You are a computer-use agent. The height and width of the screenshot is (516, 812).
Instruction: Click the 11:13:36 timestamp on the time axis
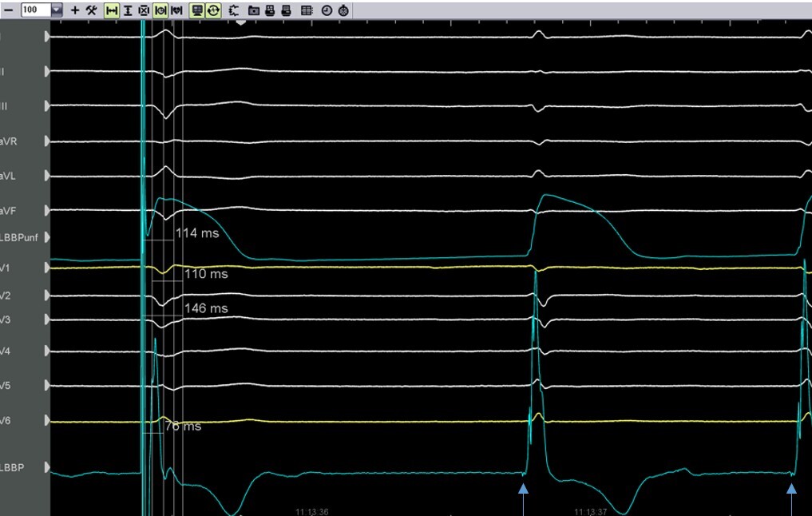[x=311, y=512]
